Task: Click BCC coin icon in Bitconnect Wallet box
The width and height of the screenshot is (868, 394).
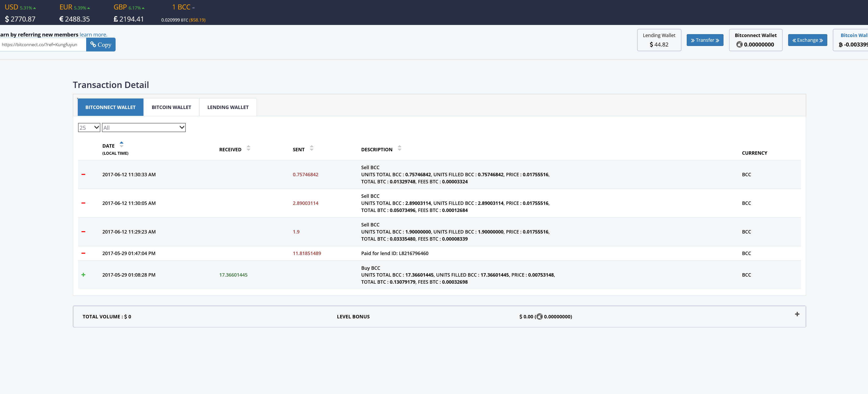Action: point(740,44)
